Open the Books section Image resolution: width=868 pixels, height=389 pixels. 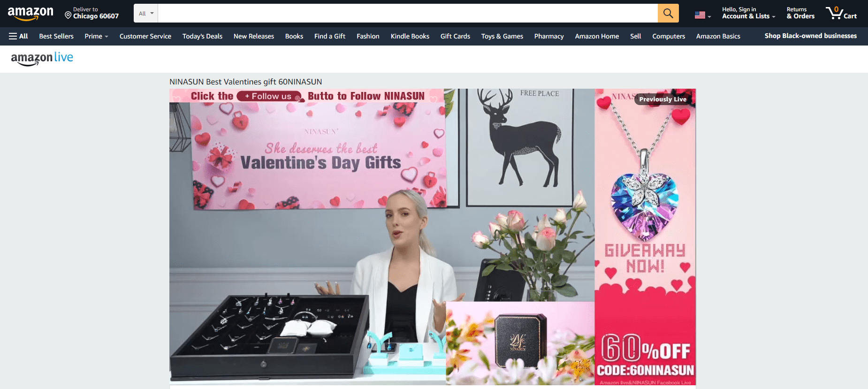tap(294, 36)
